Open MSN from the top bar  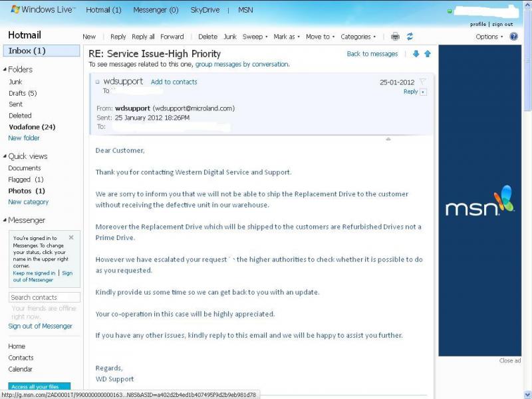point(245,10)
